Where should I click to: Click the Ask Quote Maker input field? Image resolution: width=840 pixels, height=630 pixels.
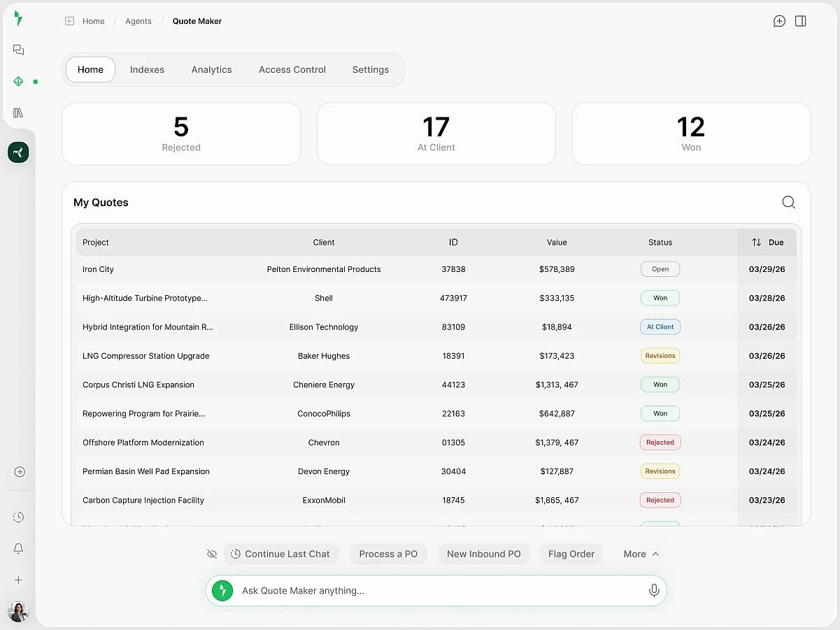pos(436,591)
